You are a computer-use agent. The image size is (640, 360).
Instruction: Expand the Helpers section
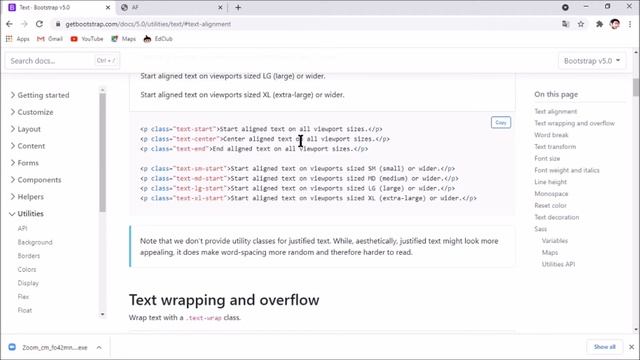(27, 197)
